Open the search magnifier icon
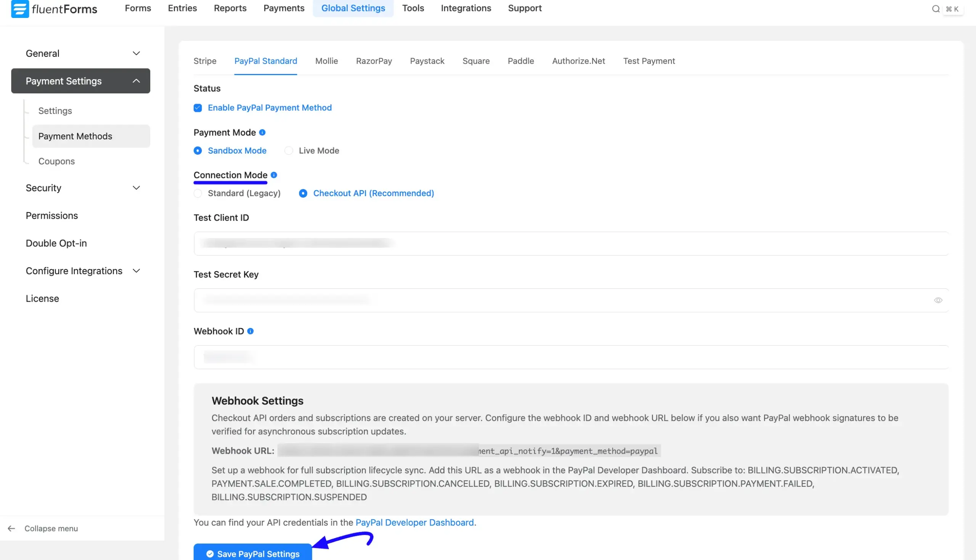976x560 pixels. [936, 9]
